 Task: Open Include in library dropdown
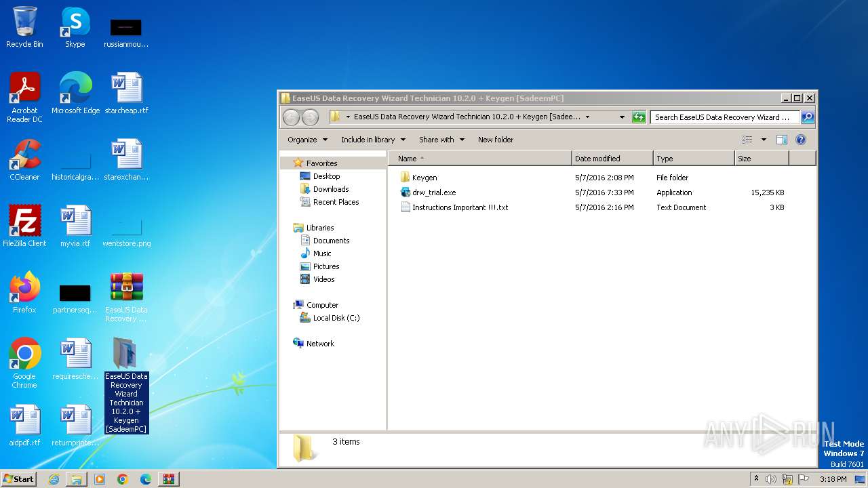coord(373,140)
